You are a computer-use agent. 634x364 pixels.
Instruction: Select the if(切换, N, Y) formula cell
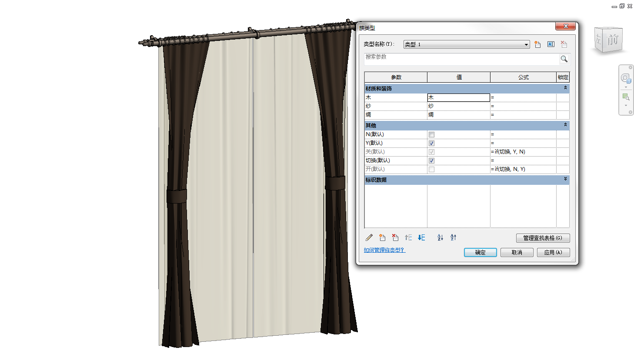pyautogui.click(x=524, y=169)
